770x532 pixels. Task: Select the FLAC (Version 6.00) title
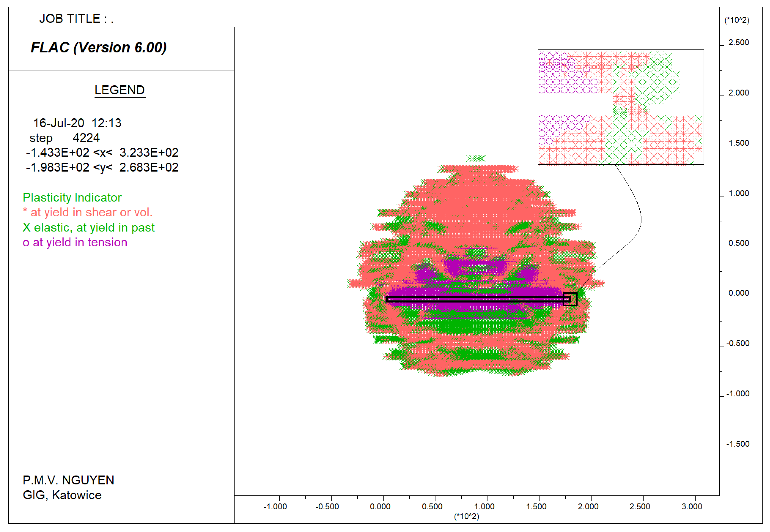[x=99, y=48]
